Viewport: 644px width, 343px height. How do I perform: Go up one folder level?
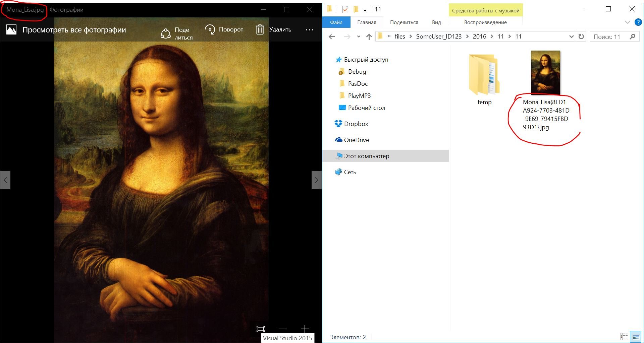(369, 37)
